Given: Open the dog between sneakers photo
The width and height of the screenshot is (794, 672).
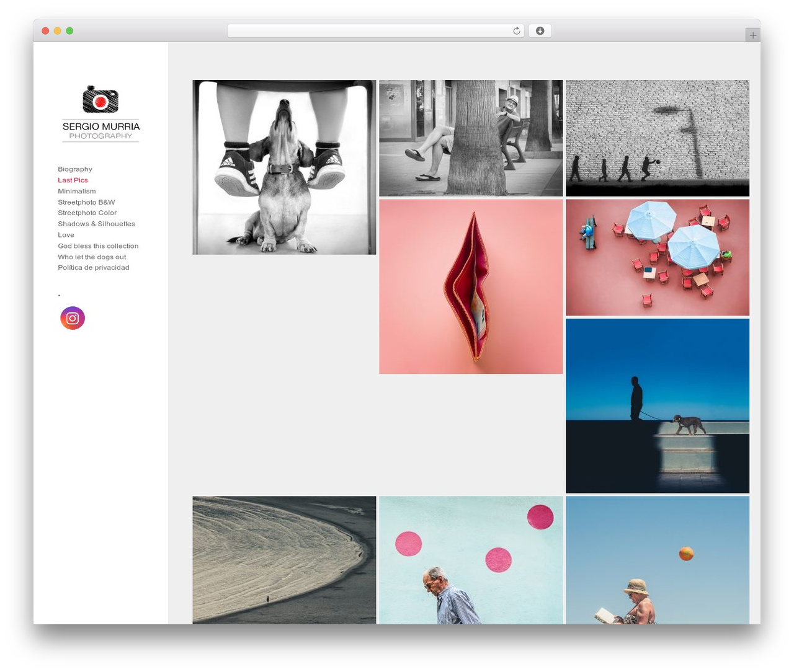Looking at the screenshot, I should (284, 167).
